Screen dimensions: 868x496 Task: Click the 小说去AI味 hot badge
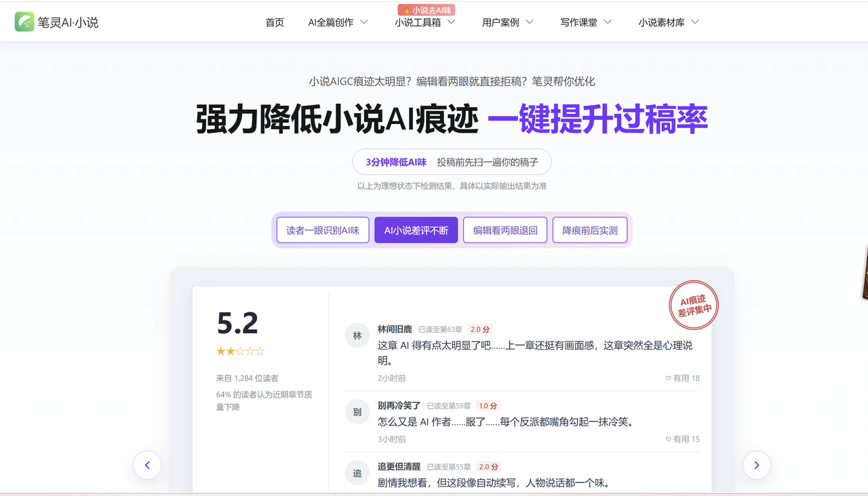coord(426,10)
